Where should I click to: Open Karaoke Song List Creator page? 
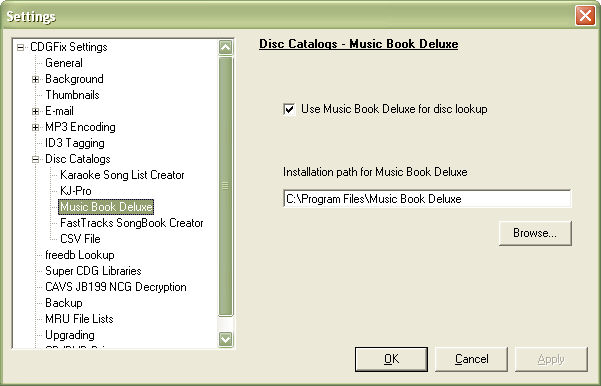point(122,175)
